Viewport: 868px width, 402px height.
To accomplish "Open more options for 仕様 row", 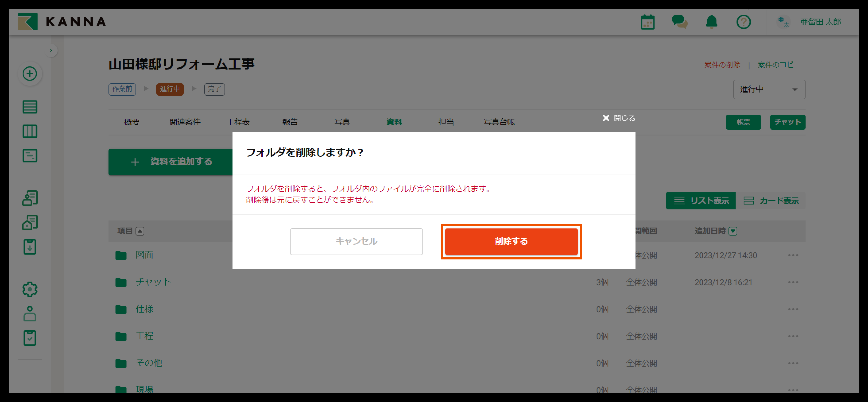I will [x=793, y=309].
